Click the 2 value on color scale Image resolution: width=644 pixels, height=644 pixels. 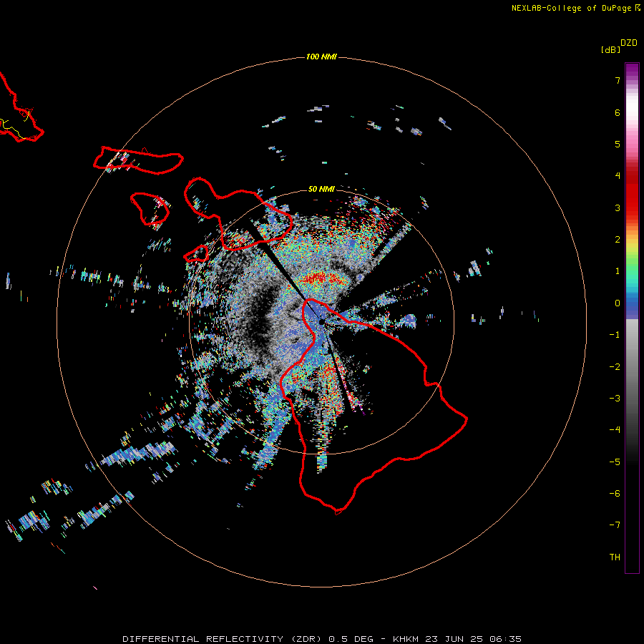[x=618, y=240]
